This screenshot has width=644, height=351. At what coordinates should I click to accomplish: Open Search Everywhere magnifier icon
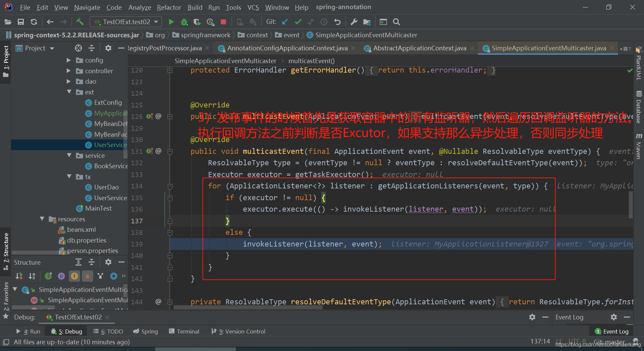tap(396, 22)
